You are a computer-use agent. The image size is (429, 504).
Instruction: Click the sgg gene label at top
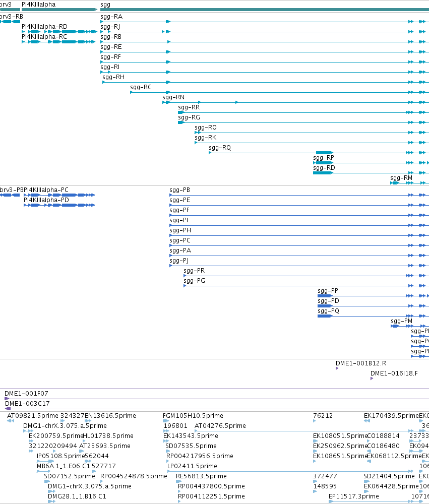[x=105, y=5]
